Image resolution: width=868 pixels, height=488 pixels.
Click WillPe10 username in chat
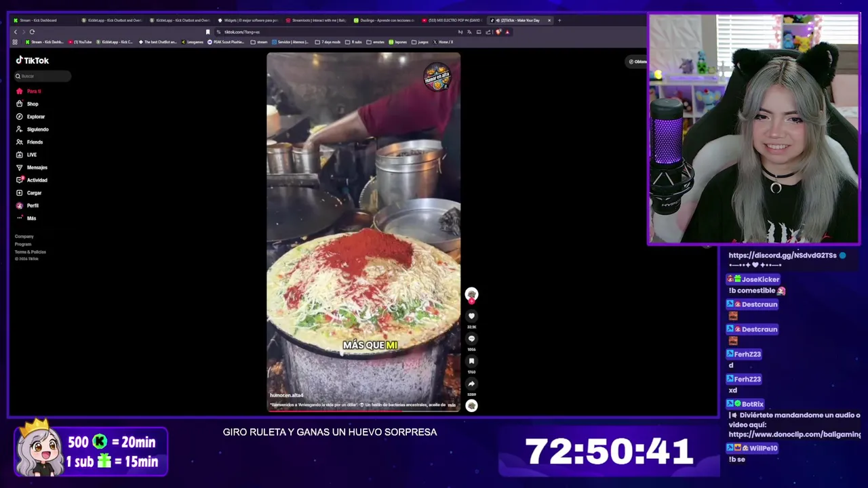(764, 448)
